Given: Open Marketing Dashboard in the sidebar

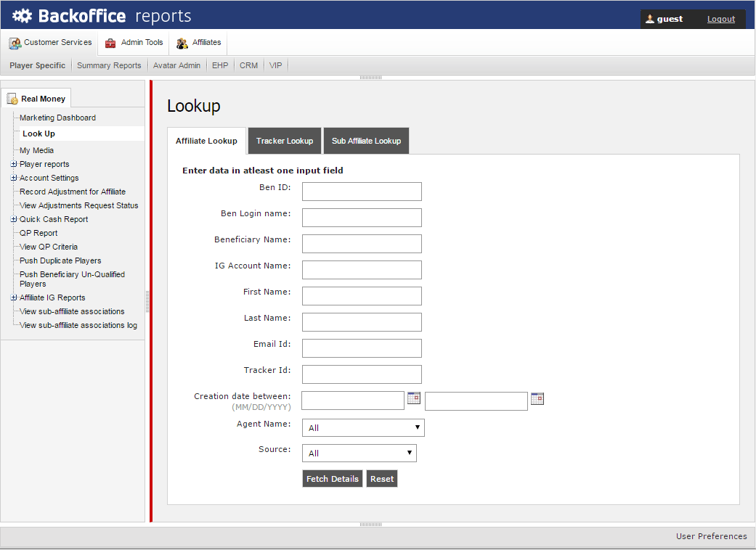Looking at the screenshot, I should 57,118.
